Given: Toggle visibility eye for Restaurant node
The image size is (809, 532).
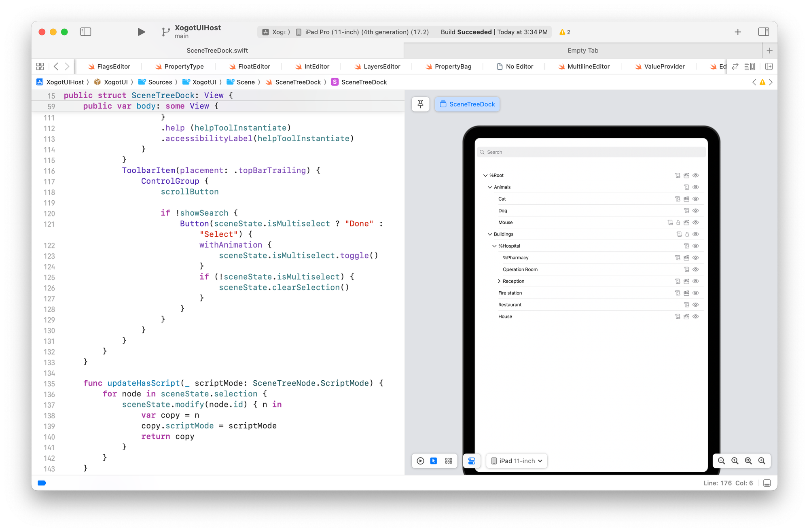Looking at the screenshot, I should [x=696, y=305].
